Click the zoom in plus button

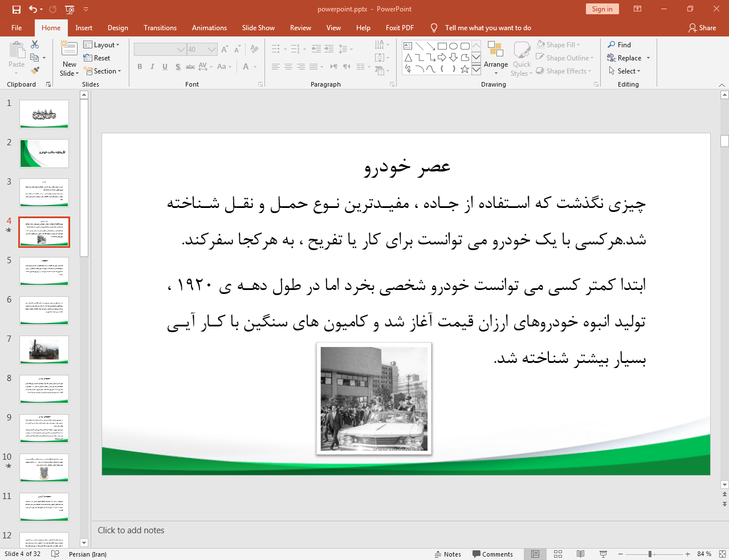[x=688, y=554]
